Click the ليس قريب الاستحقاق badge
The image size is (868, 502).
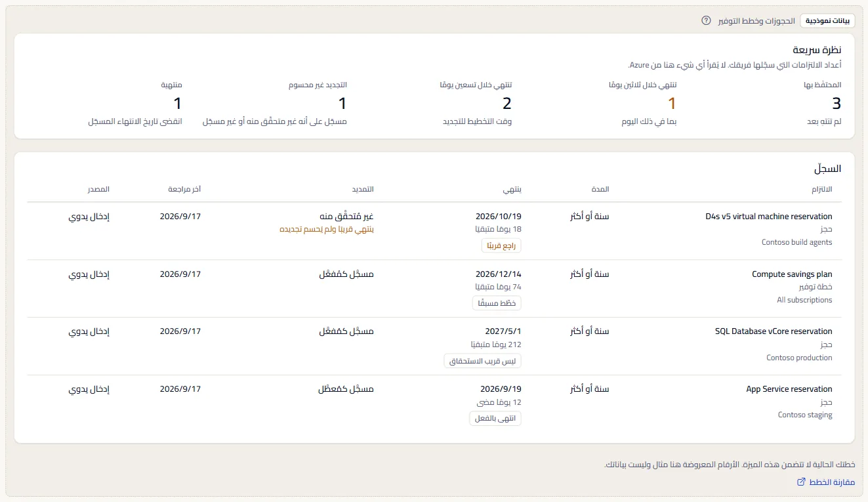point(483,361)
